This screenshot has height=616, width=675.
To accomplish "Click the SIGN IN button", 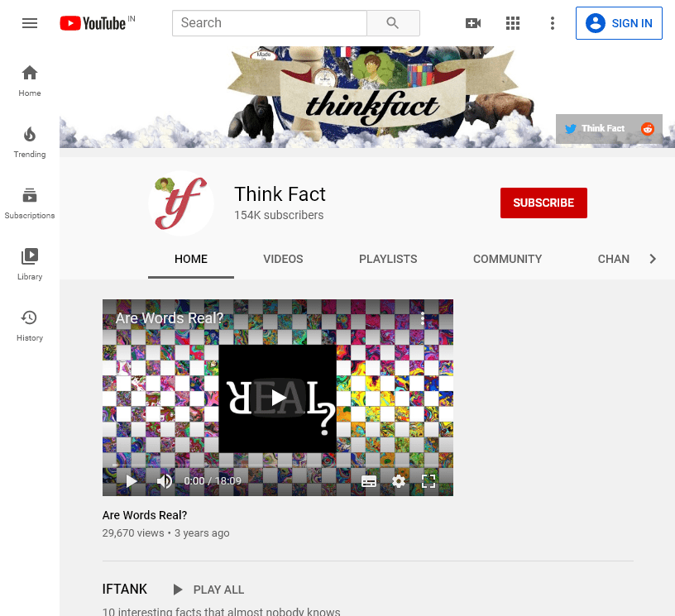I will tap(619, 23).
